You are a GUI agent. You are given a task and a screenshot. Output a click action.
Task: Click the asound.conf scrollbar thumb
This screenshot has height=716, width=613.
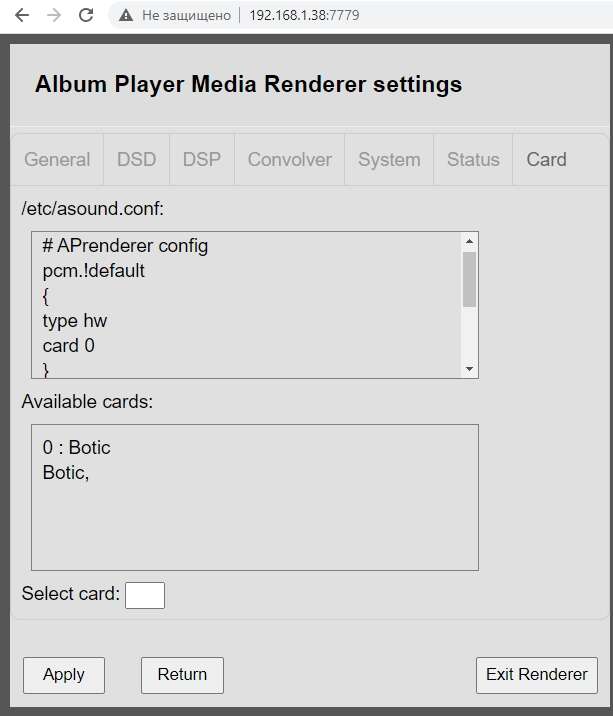[x=469, y=279]
